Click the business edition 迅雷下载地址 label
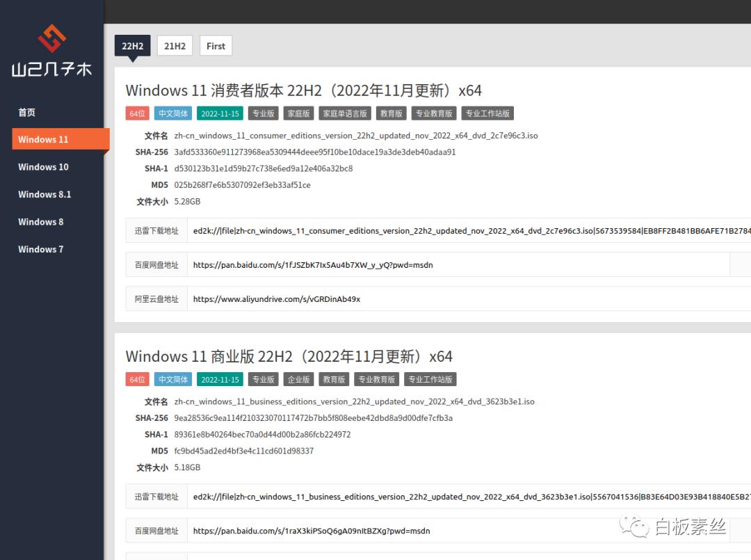The width and height of the screenshot is (751, 560). click(x=156, y=497)
